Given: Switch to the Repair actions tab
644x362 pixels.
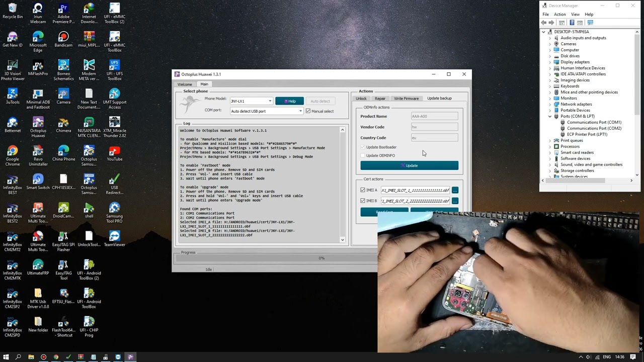Looking at the screenshot, I should pyautogui.click(x=380, y=99).
